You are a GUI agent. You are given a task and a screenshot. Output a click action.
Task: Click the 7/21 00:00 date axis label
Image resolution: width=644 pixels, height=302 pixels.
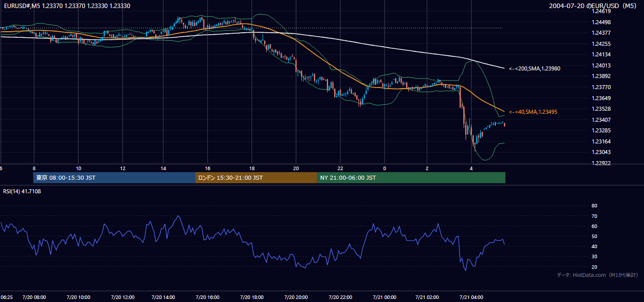(384, 297)
